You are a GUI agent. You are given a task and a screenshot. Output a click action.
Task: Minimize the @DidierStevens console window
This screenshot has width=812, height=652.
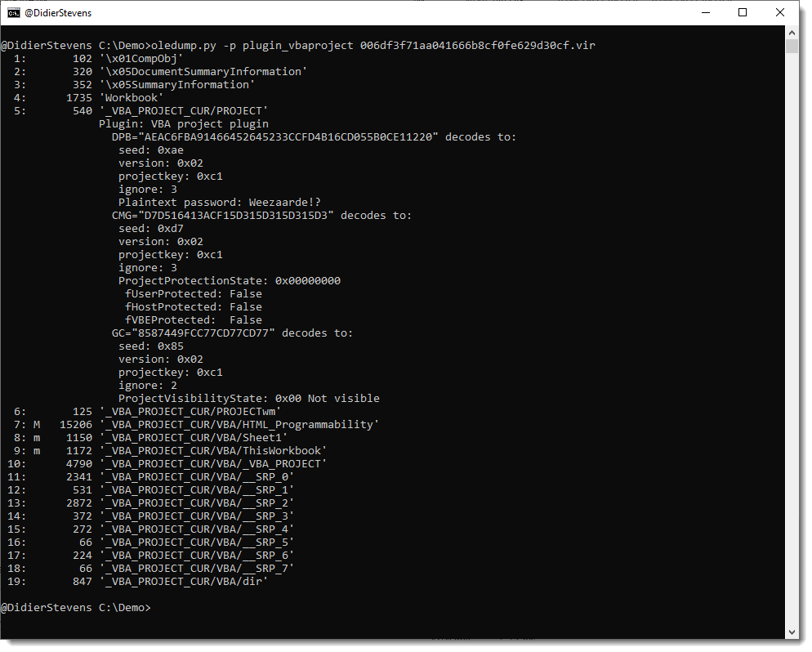point(703,13)
